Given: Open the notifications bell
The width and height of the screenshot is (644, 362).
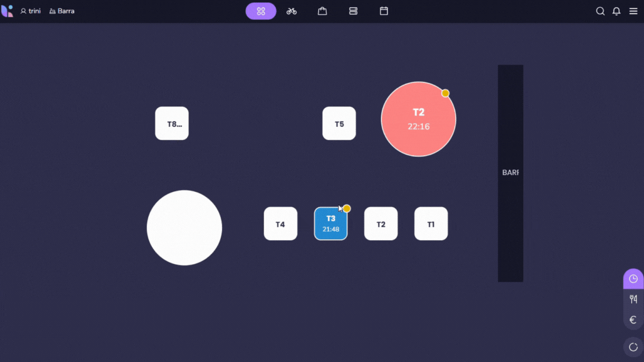Looking at the screenshot, I should coord(617,11).
